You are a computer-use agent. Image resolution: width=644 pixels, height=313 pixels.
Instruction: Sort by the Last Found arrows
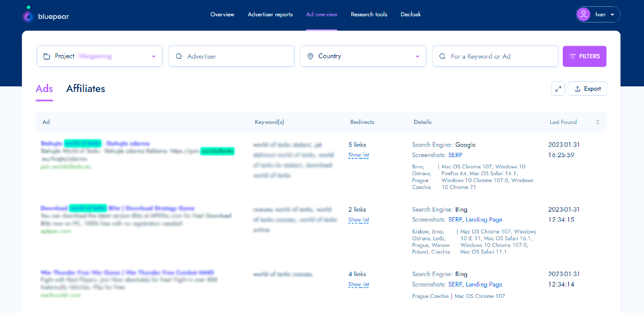point(598,122)
